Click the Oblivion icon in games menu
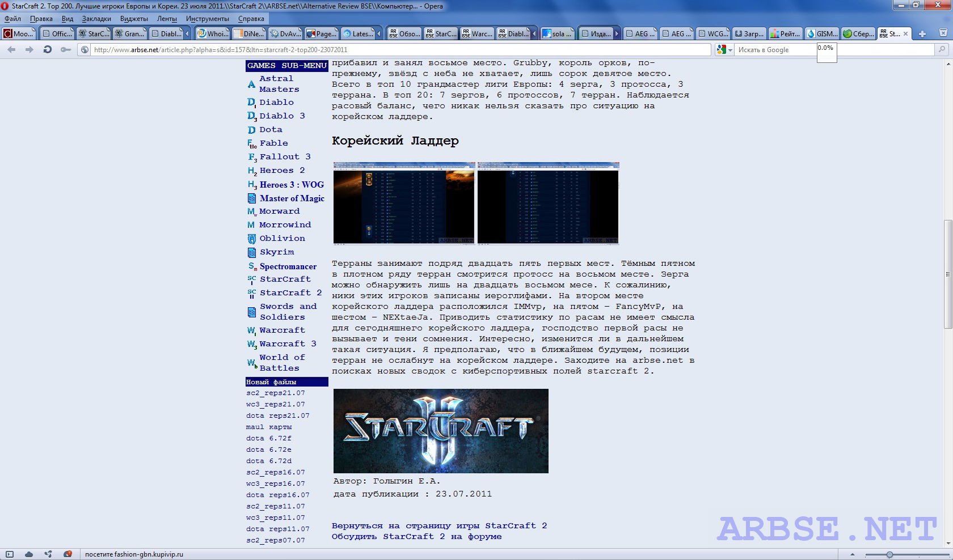This screenshot has width=953, height=560. pos(252,239)
